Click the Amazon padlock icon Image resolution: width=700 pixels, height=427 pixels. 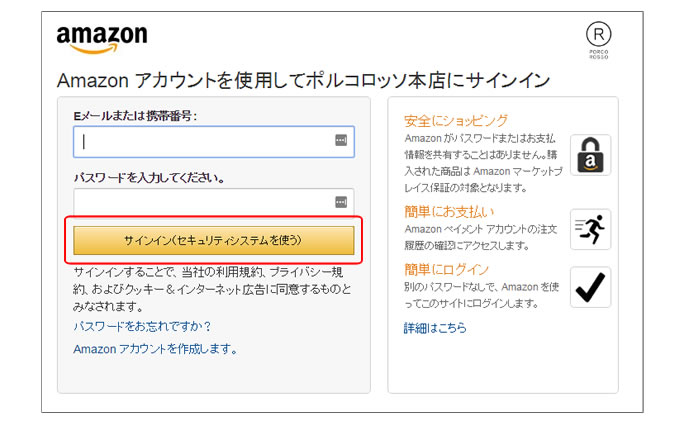(x=590, y=155)
